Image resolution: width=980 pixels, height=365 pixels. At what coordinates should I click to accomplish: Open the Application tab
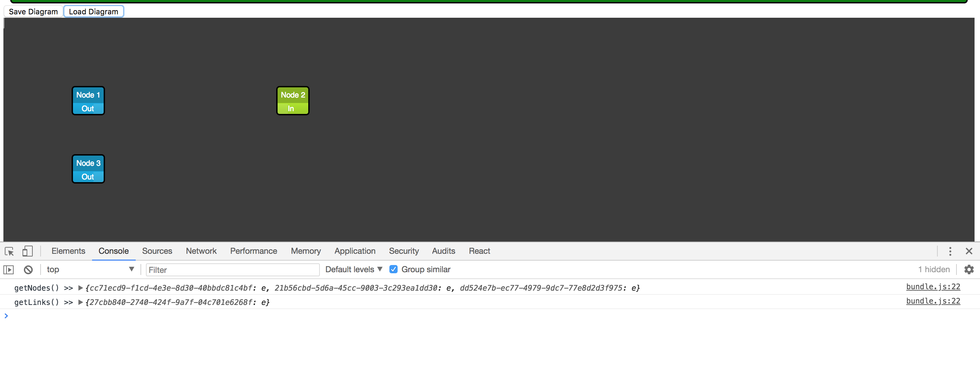tap(355, 251)
